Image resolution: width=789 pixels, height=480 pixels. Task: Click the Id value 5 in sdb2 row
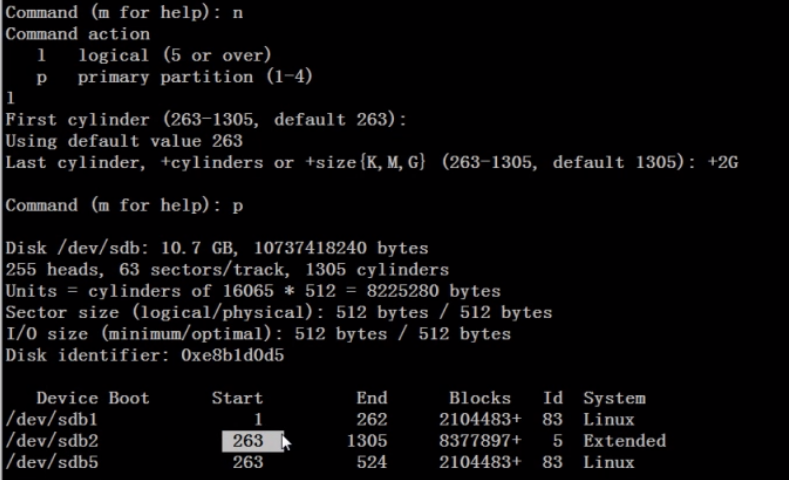coord(558,441)
